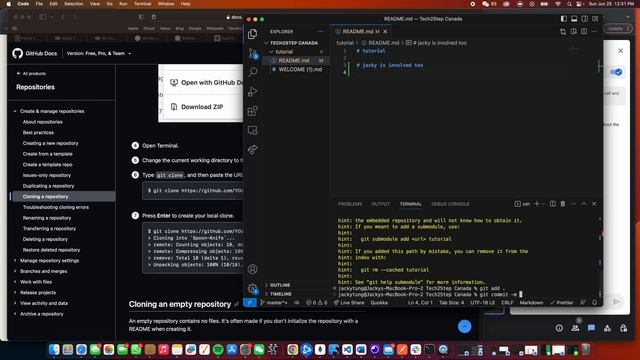Click blue scroll-to-top button in docs page
Viewport: 640px width, 360px height.
(x=464, y=327)
